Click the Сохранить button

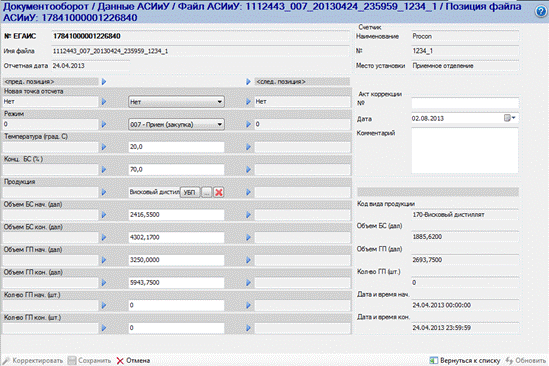click(89, 360)
